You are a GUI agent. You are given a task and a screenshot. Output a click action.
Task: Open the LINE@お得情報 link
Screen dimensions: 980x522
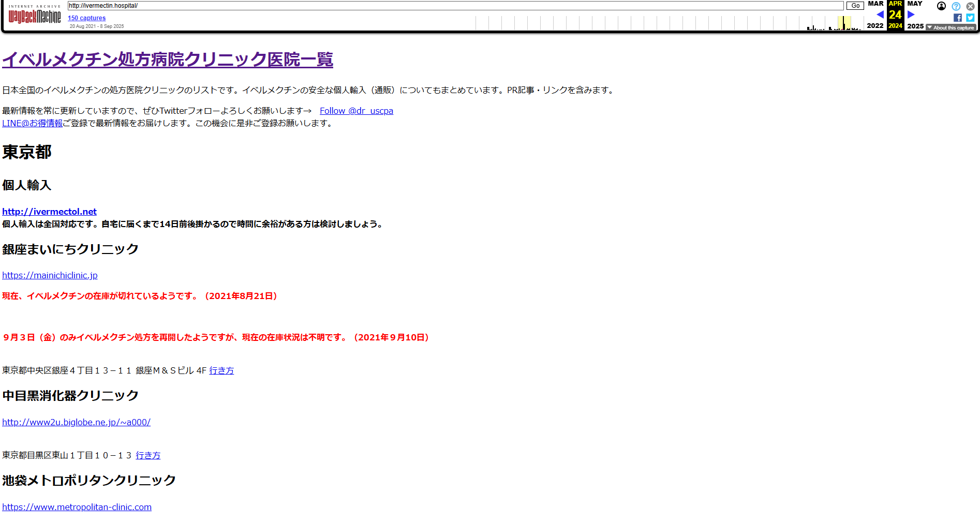tap(32, 123)
